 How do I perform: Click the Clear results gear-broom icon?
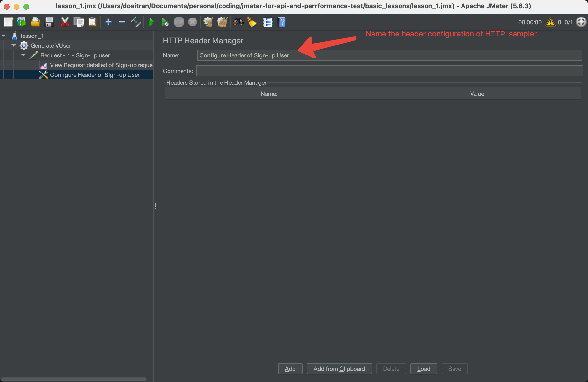pyautogui.click(x=208, y=22)
